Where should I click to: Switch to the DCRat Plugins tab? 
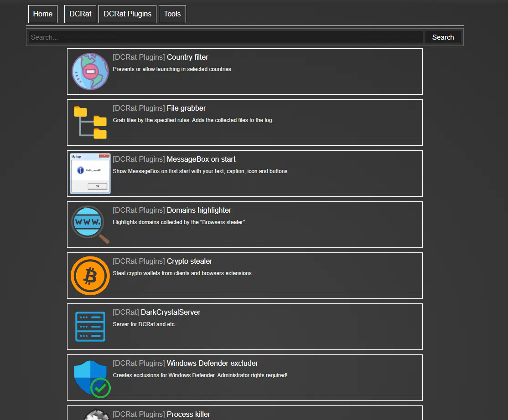click(x=127, y=14)
